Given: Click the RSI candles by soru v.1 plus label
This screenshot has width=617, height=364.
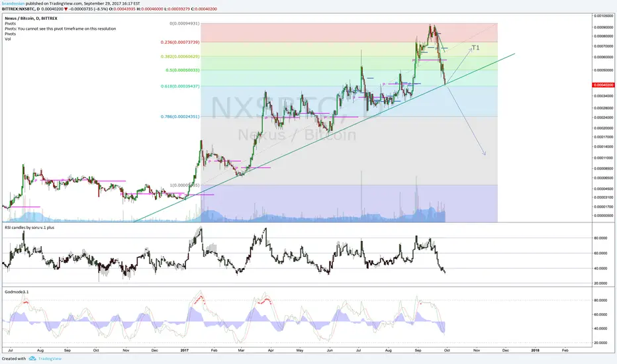Looking at the screenshot, I should (x=30, y=228).
